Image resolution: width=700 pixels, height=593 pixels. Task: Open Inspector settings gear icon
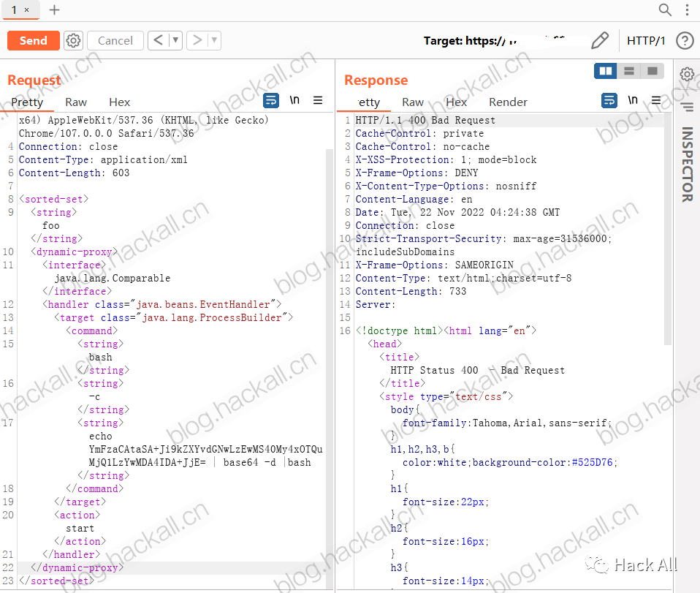(x=687, y=74)
